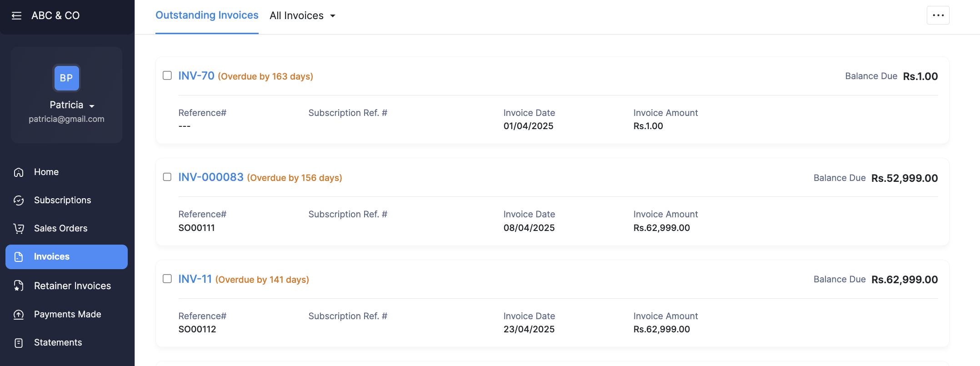
Task: Tick the INV-11 invoice checkbox
Action: pyautogui.click(x=167, y=279)
